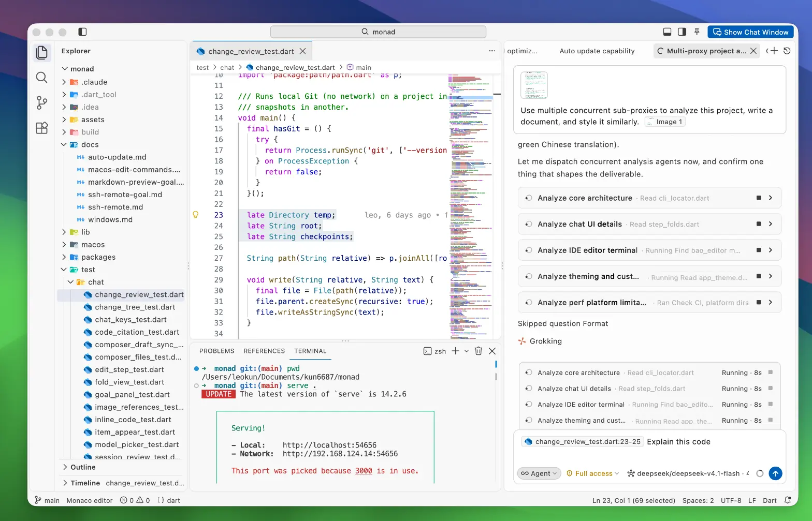Open the Source Control branch icon
Viewport: 812px width, 521px height.
[x=42, y=102]
